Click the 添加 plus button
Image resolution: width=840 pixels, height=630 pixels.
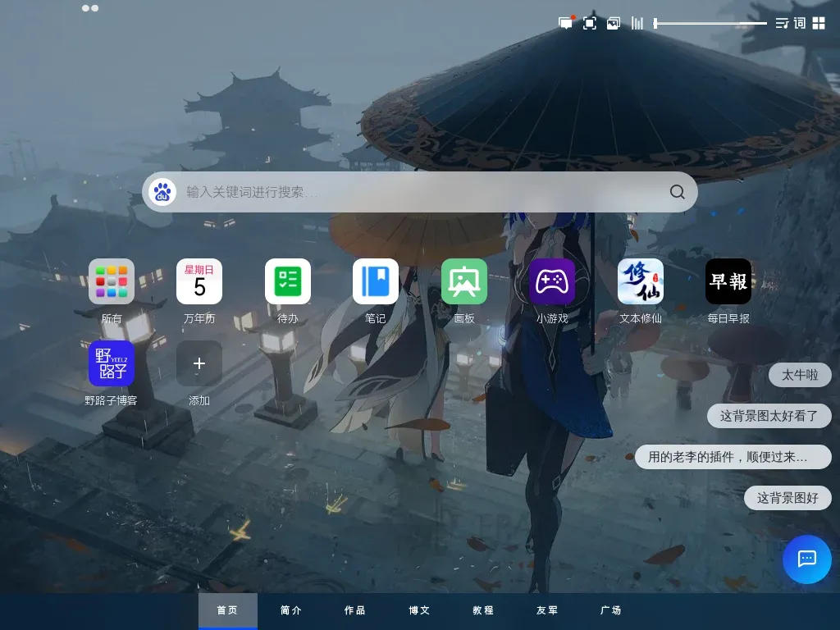(x=199, y=363)
